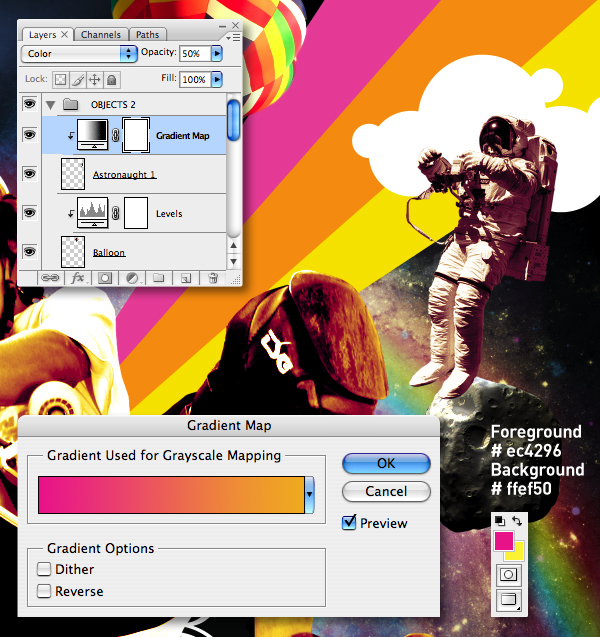600x637 pixels.
Task: Select the Levels layer mask thumbnail
Action: tap(136, 213)
